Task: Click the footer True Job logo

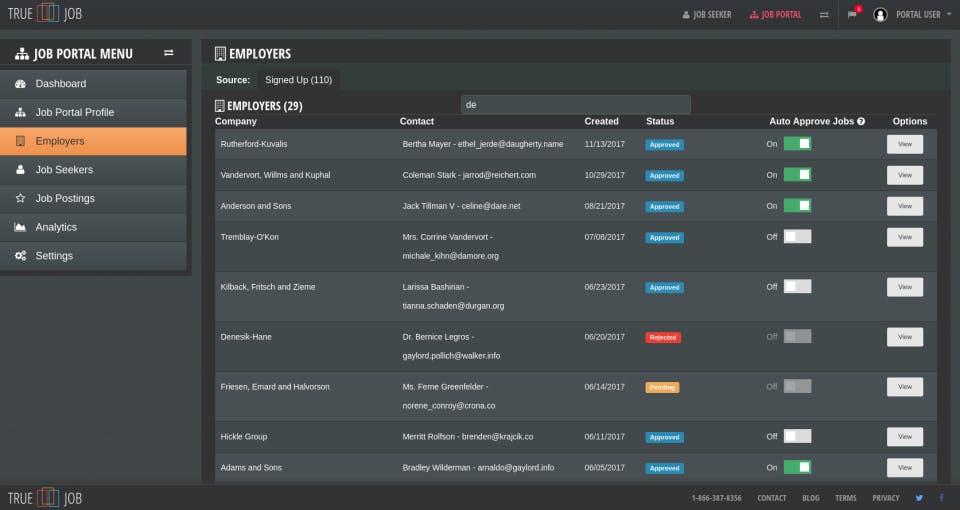Action: pos(45,498)
